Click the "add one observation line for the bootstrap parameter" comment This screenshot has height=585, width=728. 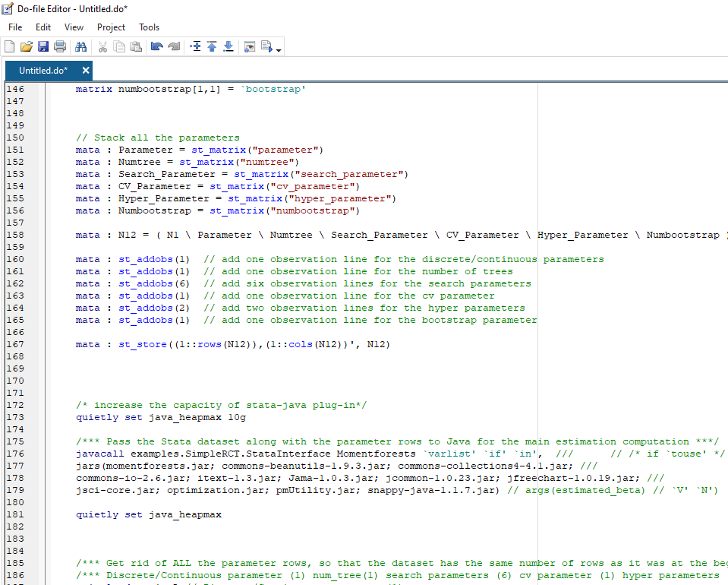pyautogui.click(x=379, y=320)
